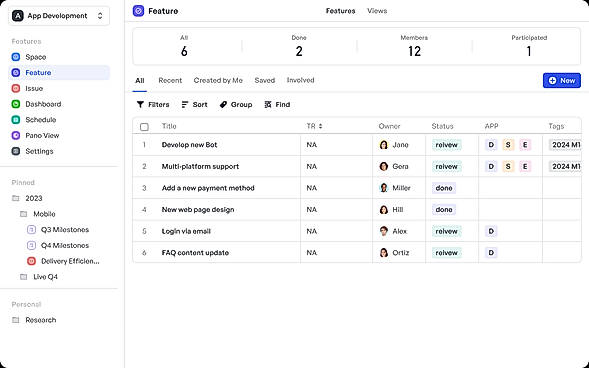The height and width of the screenshot is (368, 589).
Task: Click the App Development workspace logo
Action: [18, 16]
